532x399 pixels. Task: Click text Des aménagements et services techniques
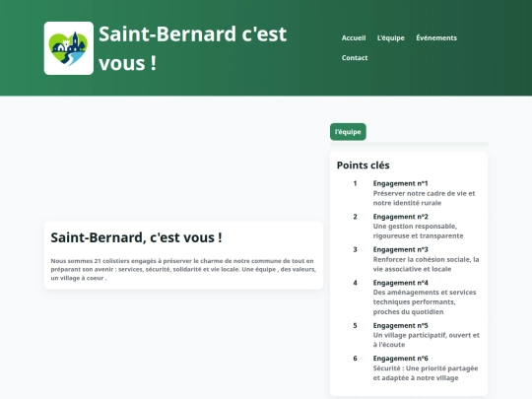tap(425, 302)
